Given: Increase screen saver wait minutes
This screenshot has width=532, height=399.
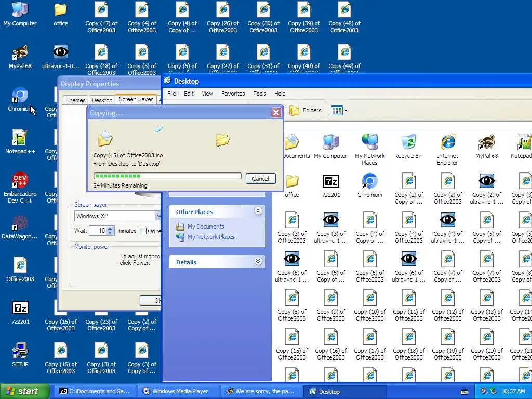Looking at the screenshot, I should [x=110, y=229].
